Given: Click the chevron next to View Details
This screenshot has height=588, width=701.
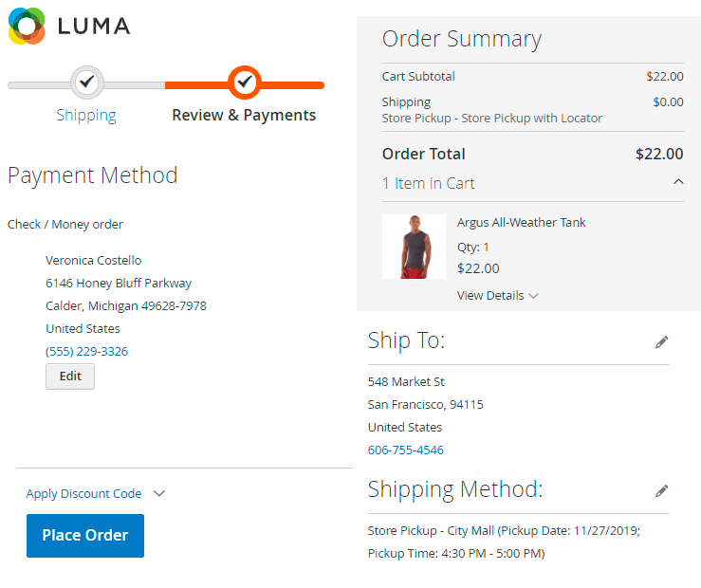Looking at the screenshot, I should tap(533, 296).
